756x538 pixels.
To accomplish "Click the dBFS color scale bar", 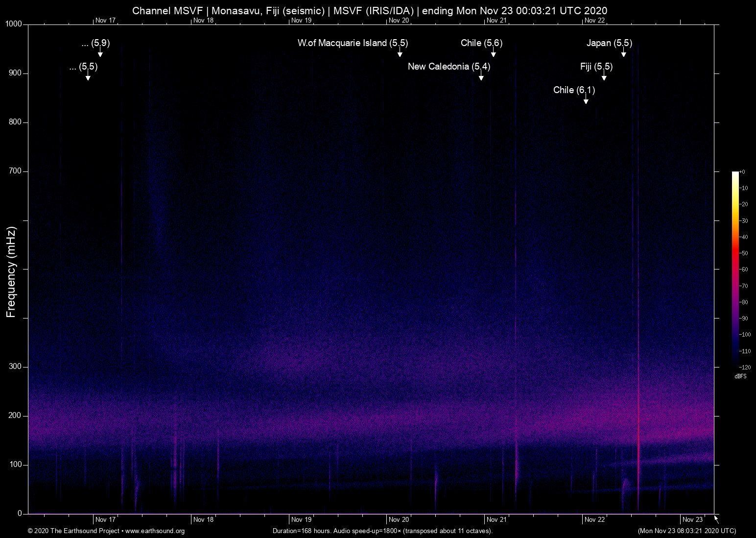I will (x=735, y=269).
